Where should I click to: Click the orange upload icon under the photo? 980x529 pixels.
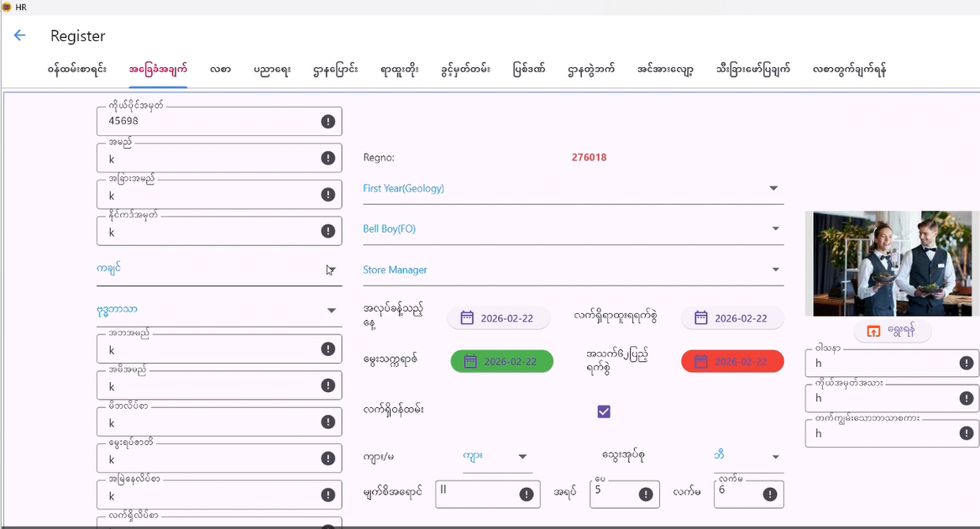873,332
